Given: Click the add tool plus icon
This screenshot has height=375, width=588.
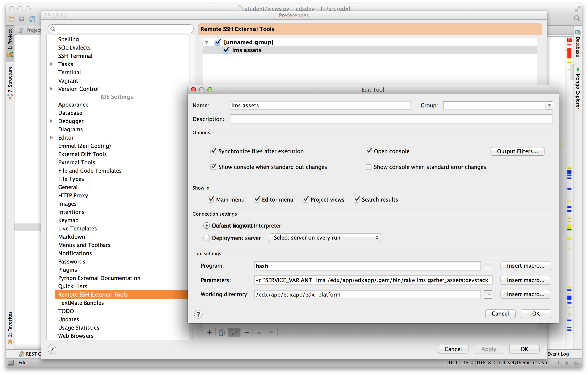Looking at the screenshot, I should pyautogui.click(x=209, y=332).
